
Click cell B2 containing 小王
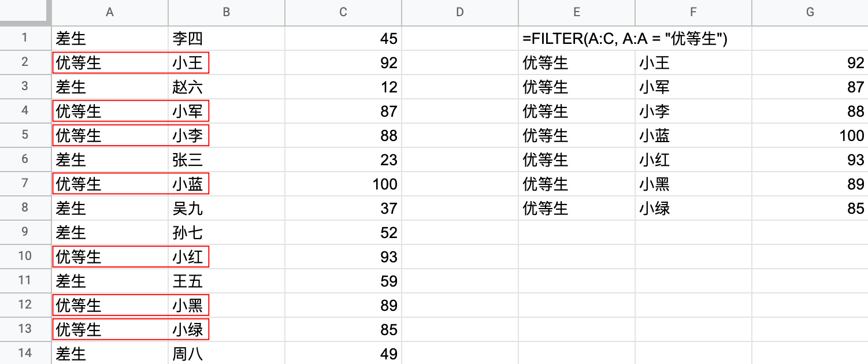(x=227, y=63)
